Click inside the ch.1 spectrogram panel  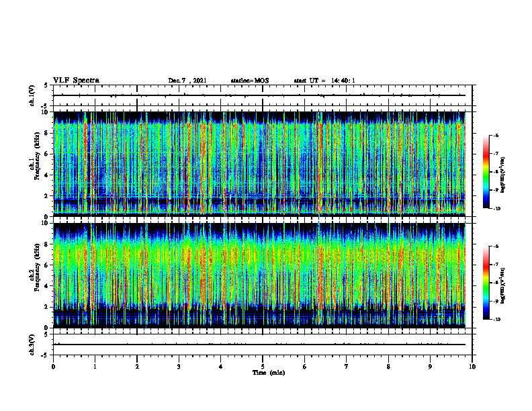pos(259,164)
